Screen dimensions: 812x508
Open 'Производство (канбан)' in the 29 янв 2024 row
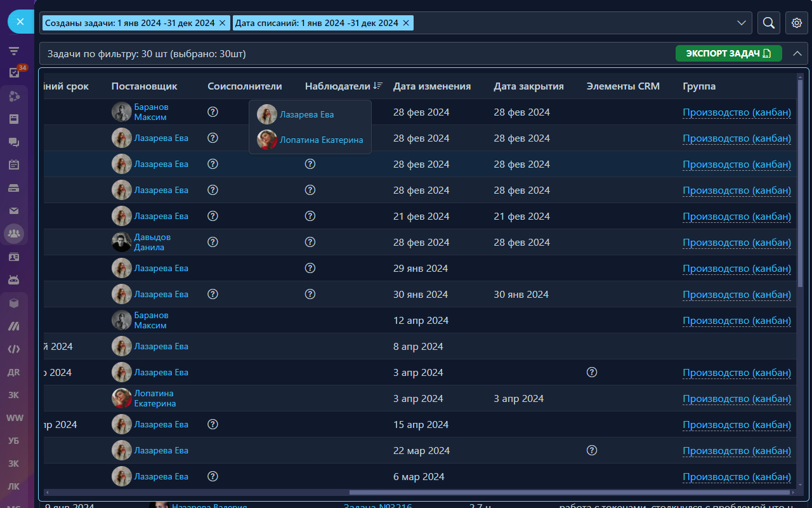(737, 269)
